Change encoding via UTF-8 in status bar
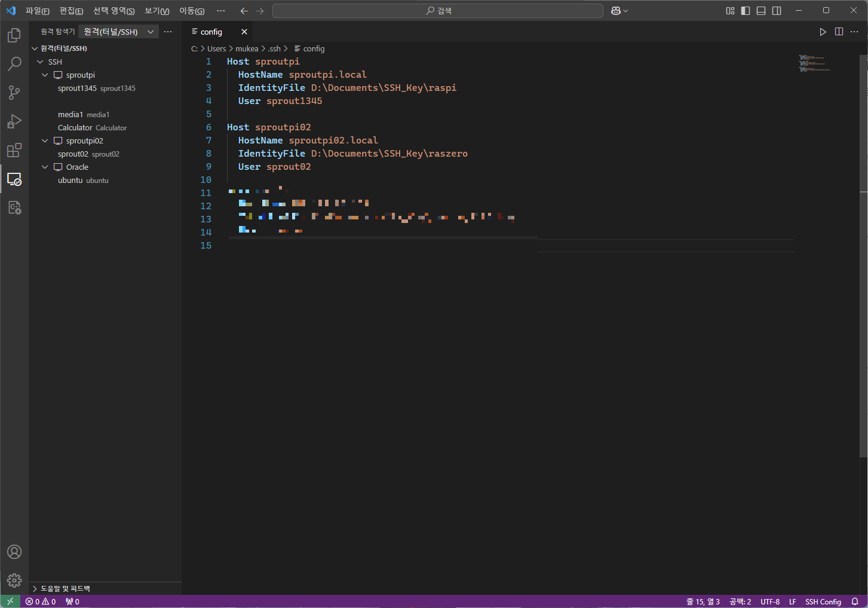This screenshot has width=868, height=608. coord(770,601)
